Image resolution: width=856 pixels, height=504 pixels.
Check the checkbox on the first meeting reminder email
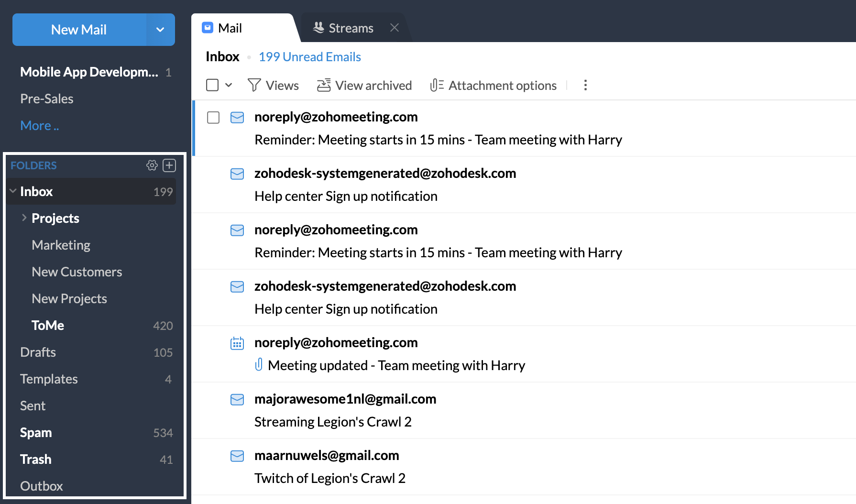(x=213, y=117)
